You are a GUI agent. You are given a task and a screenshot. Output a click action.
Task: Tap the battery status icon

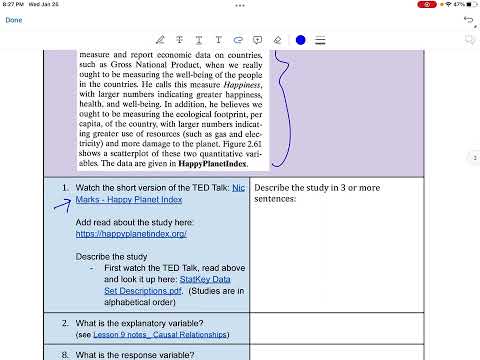[x=471, y=4]
